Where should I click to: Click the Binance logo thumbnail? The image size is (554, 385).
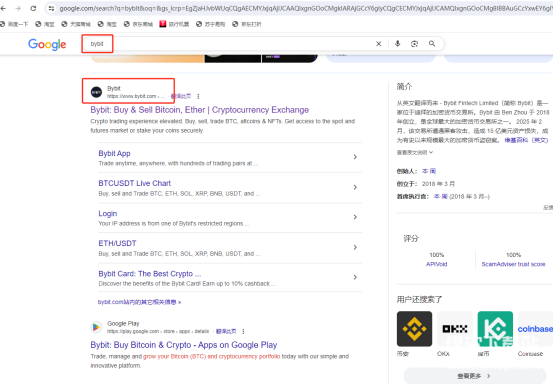pyautogui.click(x=414, y=329)
